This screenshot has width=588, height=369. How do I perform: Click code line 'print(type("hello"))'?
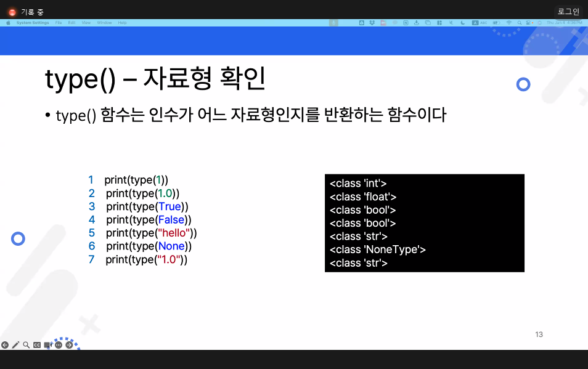(151, 233)
